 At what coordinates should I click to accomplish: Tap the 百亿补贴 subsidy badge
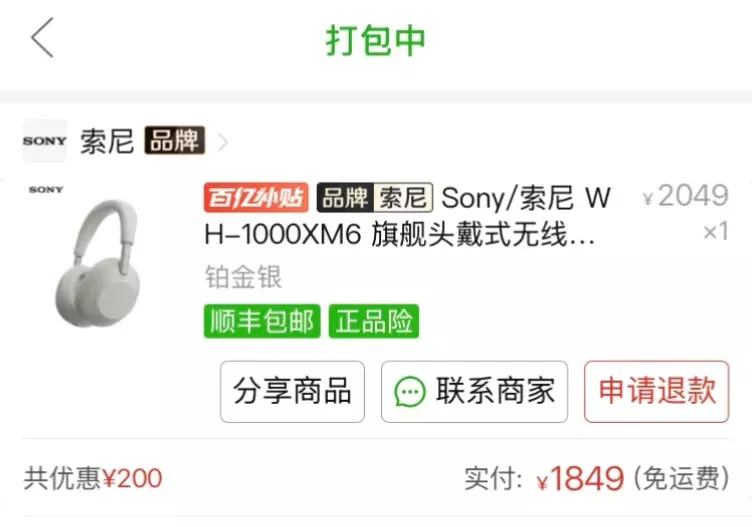(x=256, y=197)
